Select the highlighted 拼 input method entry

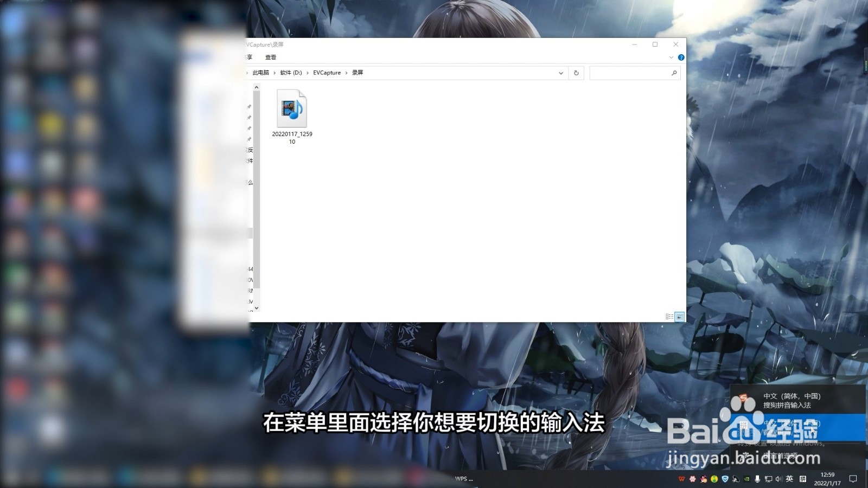[798, 428]
